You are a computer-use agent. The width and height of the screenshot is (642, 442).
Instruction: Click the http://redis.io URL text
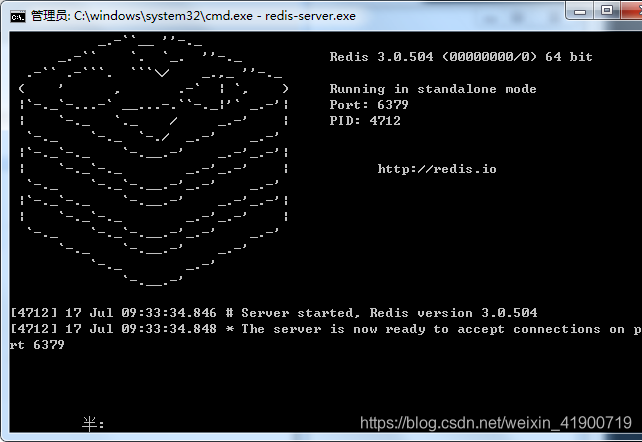point(437,169)
